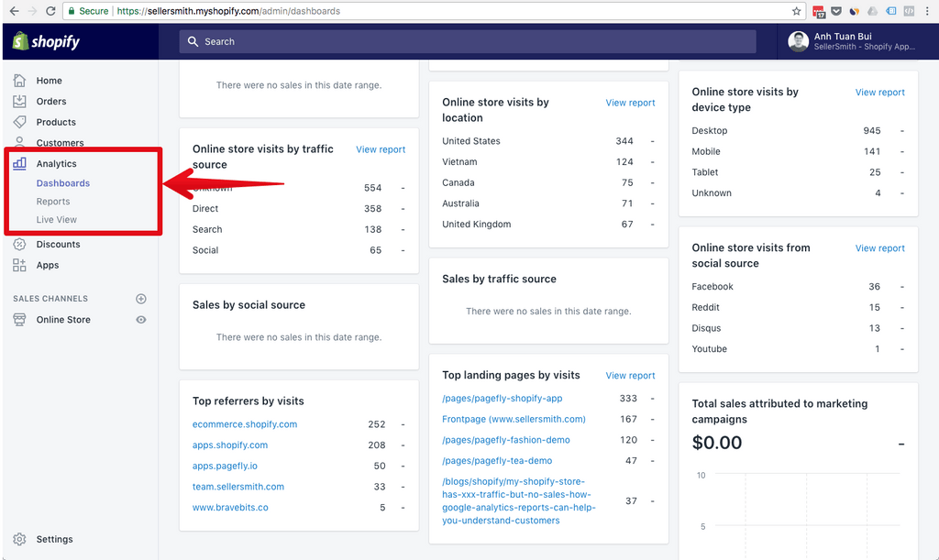Click the Home house icon
Viewport: 939px width, 560px height.
(20, 80)
